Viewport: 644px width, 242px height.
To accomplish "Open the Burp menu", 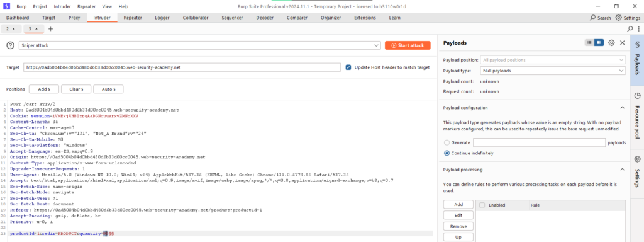I will coord(21,6).
